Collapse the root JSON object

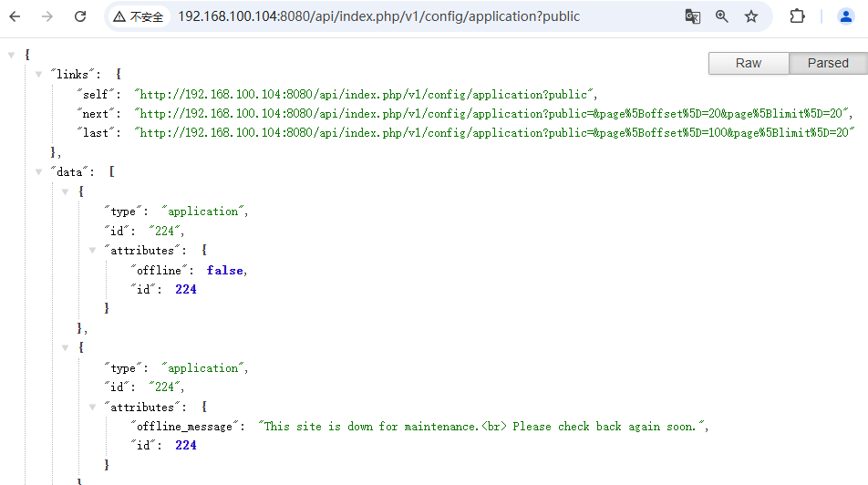click(x=12, y=55)
